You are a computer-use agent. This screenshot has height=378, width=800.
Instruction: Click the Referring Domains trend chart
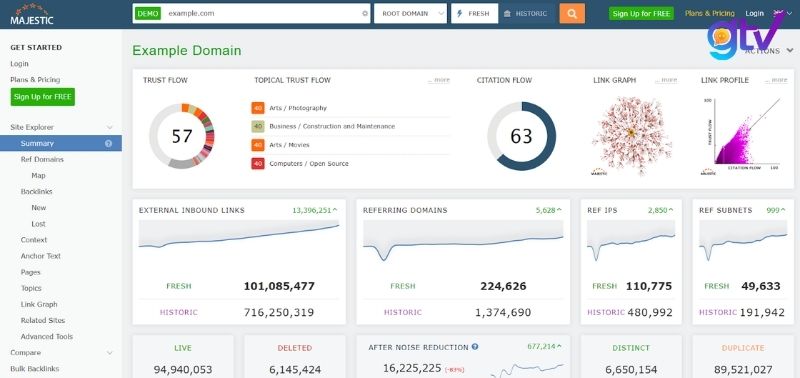click(x=463, y=242)
